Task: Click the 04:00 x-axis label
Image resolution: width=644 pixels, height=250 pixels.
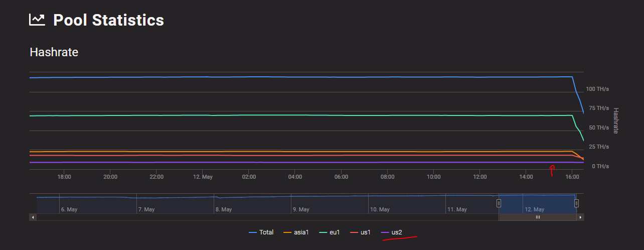Action: click(295, 177)
